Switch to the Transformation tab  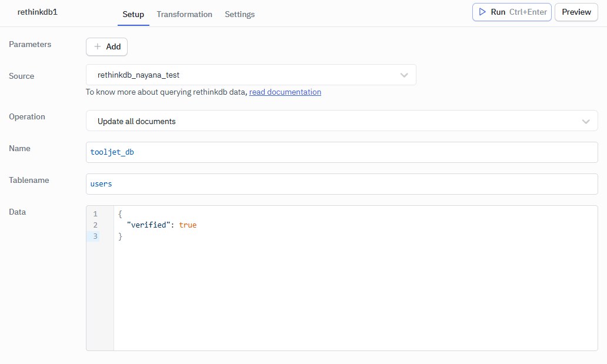coord(184,14)
